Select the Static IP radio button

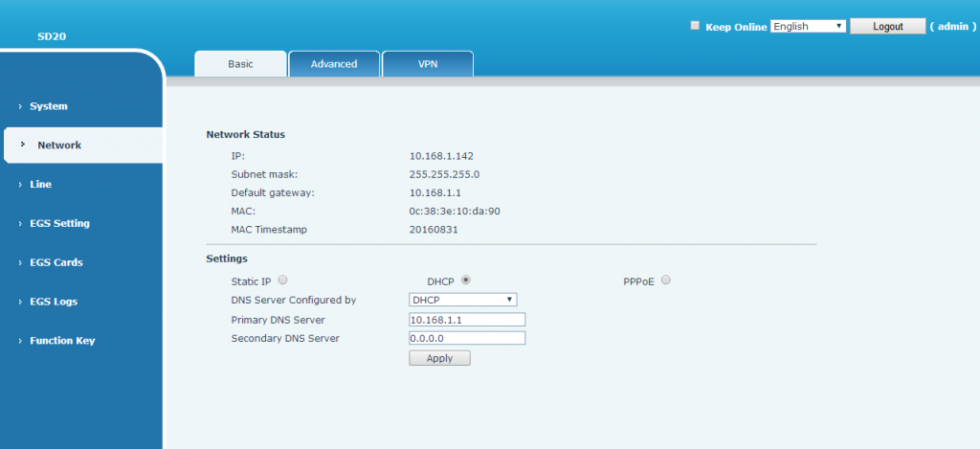[x=282, y=281]
